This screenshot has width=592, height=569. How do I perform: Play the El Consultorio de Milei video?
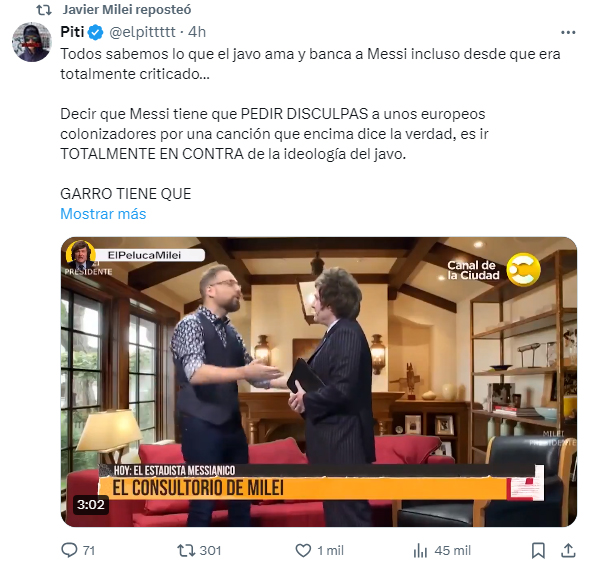click(319, 382)
